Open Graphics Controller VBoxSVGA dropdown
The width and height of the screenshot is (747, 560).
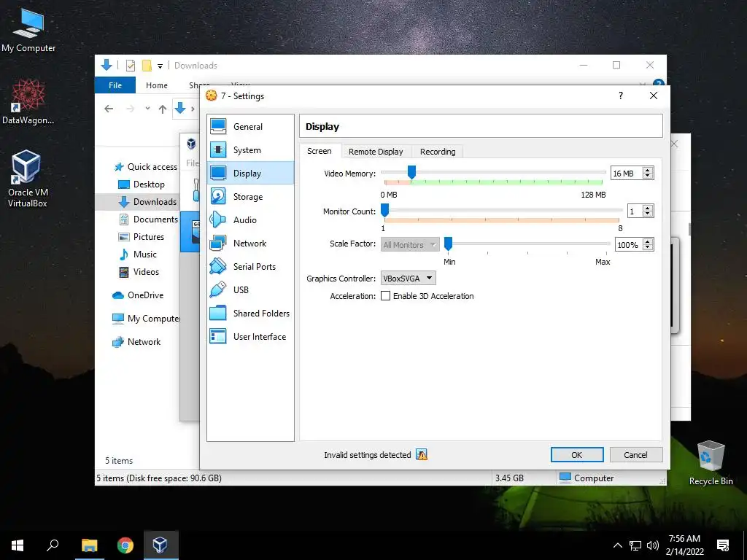coord(409,278)
